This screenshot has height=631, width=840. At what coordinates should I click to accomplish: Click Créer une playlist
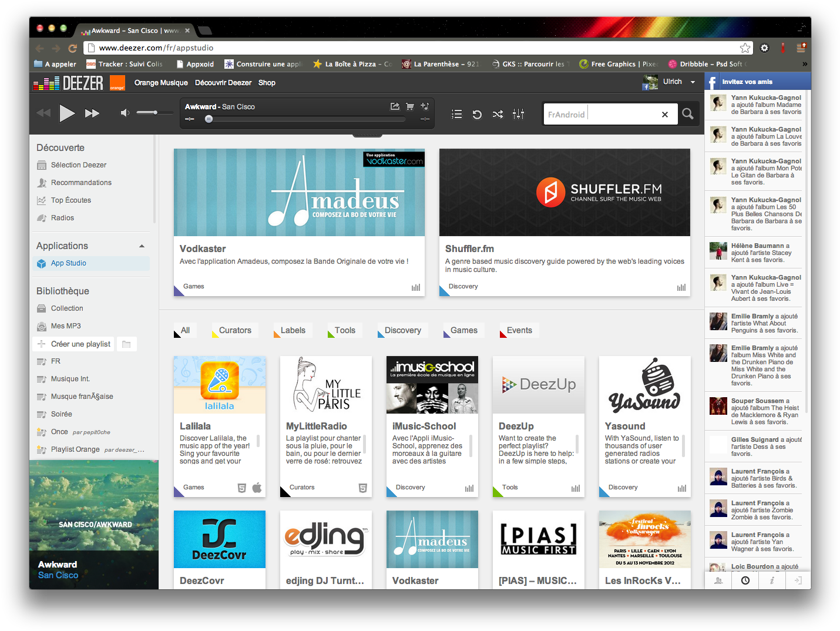[x=75, y=344]
